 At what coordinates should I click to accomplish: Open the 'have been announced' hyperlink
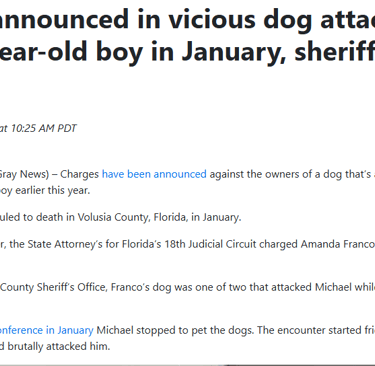click(154, 174)
